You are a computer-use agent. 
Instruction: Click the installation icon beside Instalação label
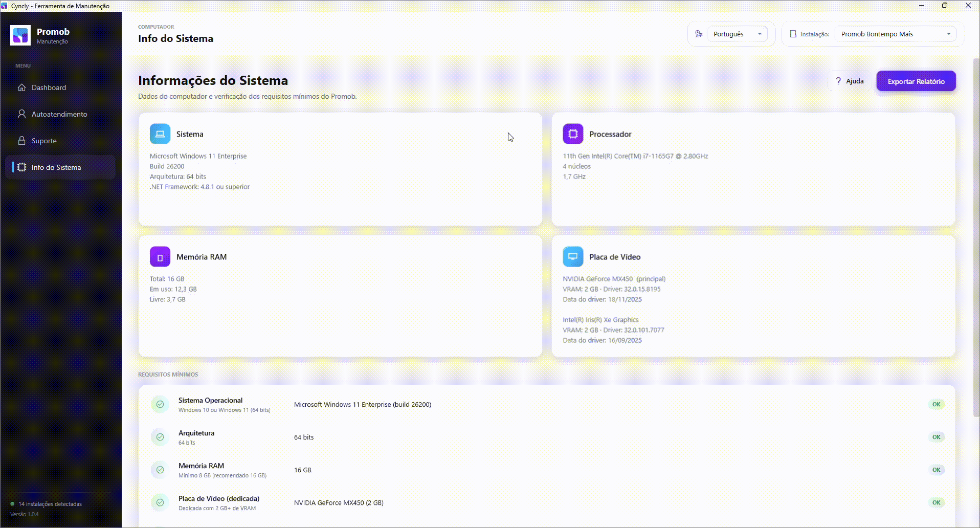click(x=793, y=34)
